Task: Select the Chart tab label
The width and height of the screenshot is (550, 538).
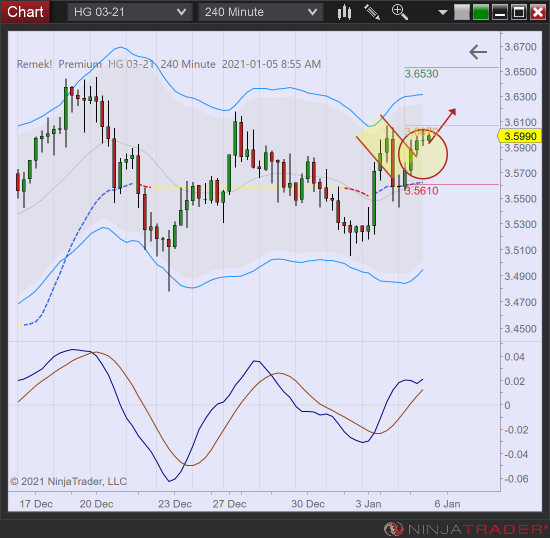Action: [x=25, y=12]
